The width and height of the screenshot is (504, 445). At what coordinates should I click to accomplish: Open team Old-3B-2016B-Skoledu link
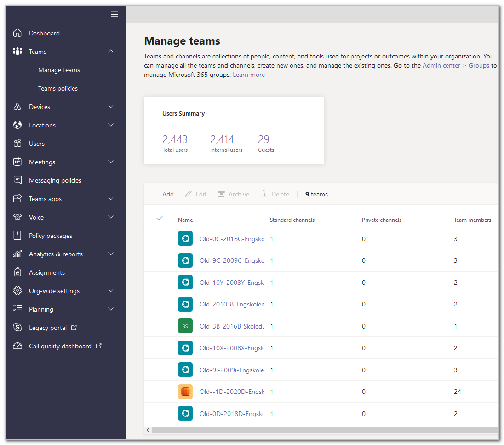(x=232, y=326)
